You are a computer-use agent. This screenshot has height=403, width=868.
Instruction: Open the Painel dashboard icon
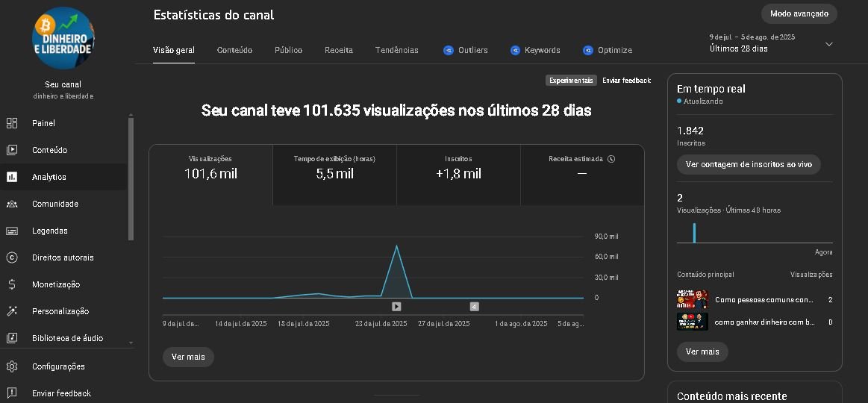[x=12, y=123]
